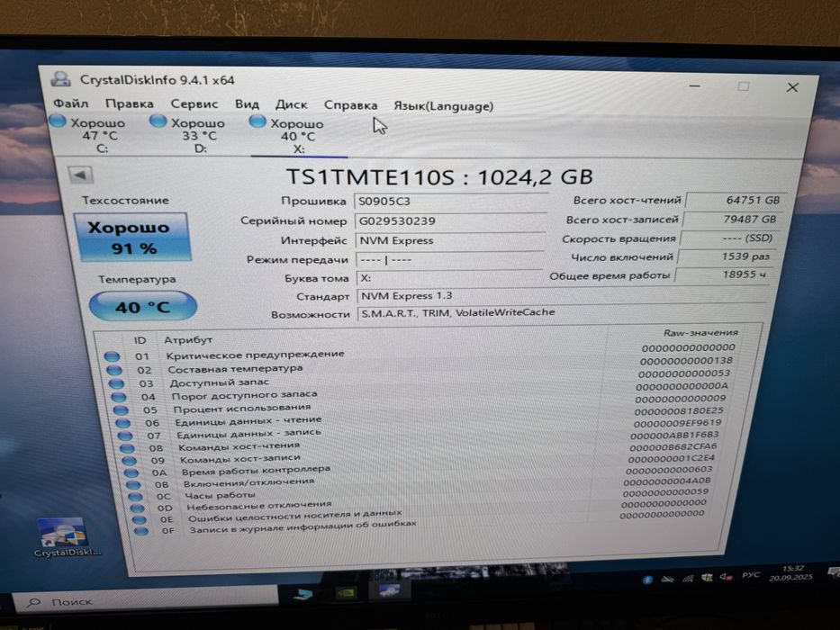Click the features field with S.M.A.R.T., TRIM
840x630 pixels.
pos(561,312)
